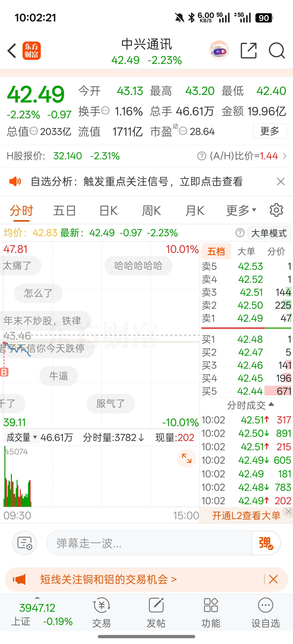This screenshot has width=293, height=644.
Task: Open (A/H)比价 details chevron
Action: tap(284, 156)
